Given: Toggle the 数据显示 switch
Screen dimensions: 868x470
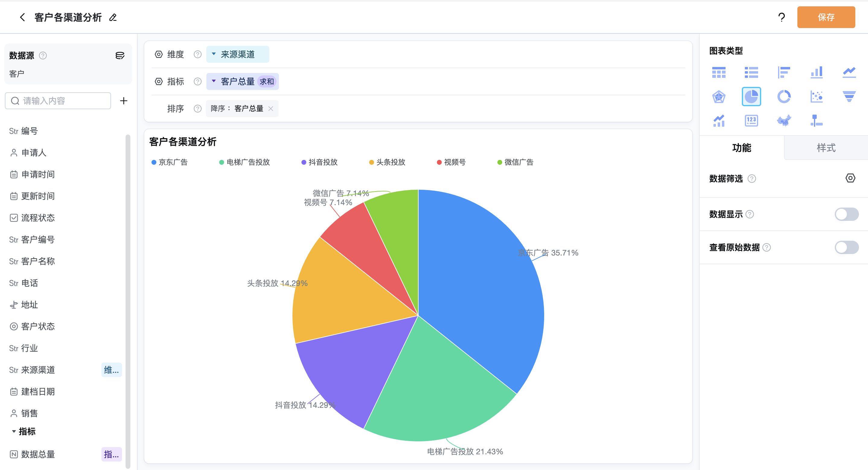Looking at the screenshot, I should coord(847,214).
